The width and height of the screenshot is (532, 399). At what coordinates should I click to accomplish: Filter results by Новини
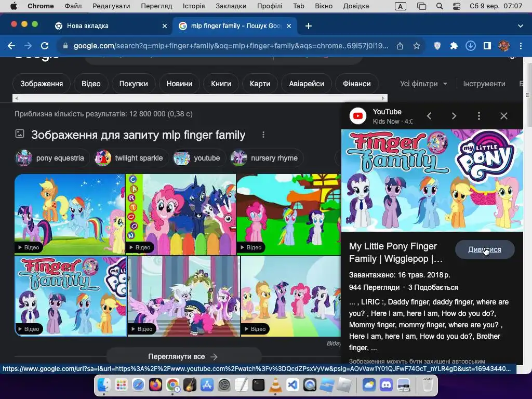(179, 84)
